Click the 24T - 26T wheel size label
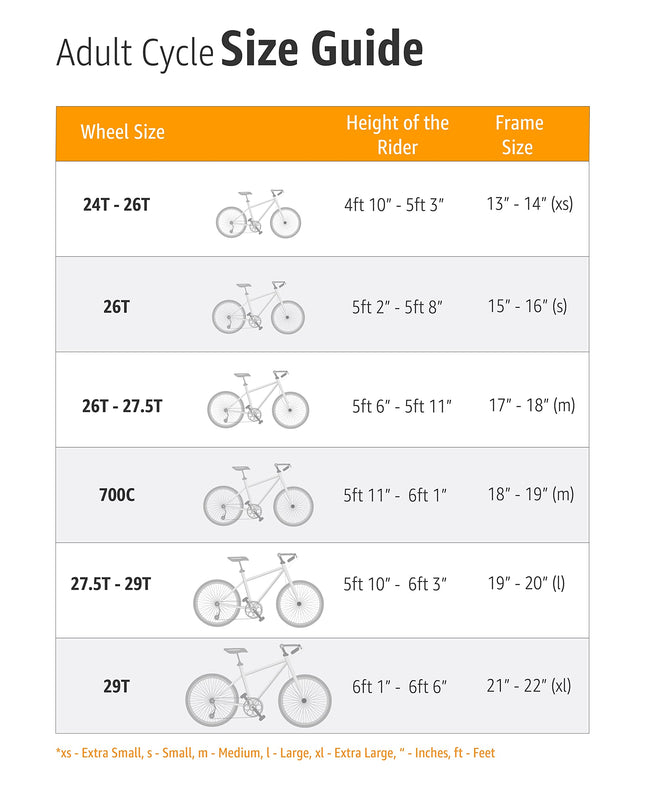This screenshot has width=645, height=790. tap(116, 205)
